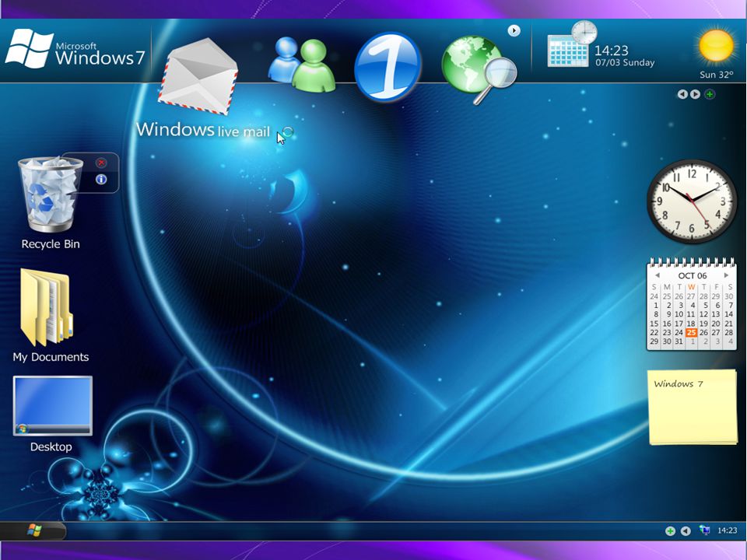Select highlighted date 25 in calendar gadget

coord(691,332)
